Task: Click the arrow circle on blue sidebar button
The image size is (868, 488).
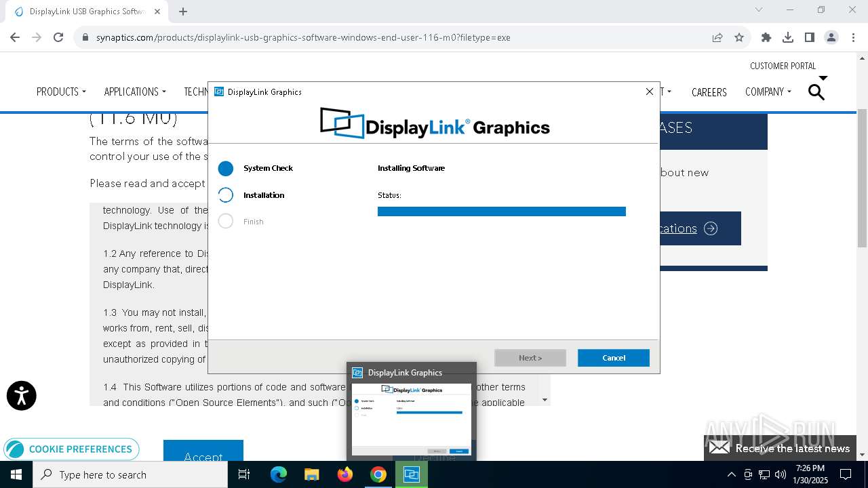Action: coord(710,228)
